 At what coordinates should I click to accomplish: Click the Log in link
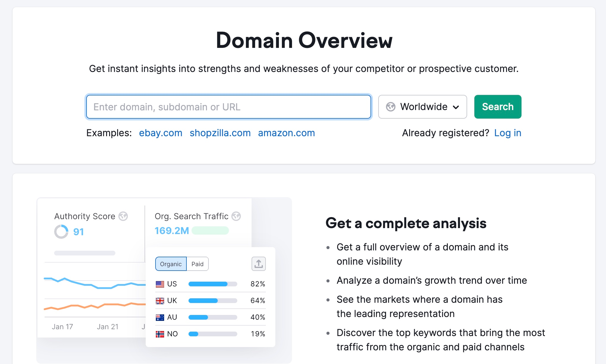coord(508,133)
